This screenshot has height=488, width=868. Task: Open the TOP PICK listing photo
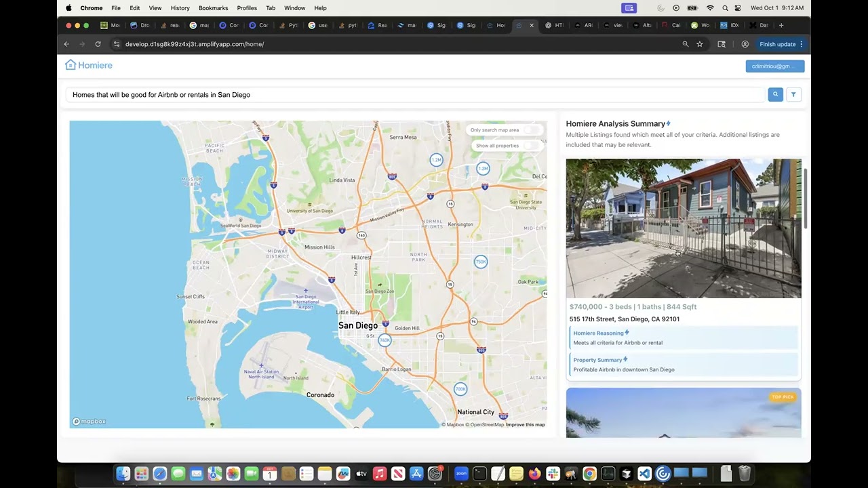point(684,413)
